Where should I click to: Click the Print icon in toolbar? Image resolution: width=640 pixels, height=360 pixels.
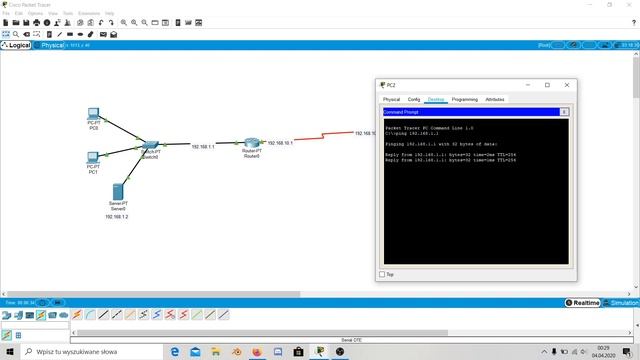point(37,23)
